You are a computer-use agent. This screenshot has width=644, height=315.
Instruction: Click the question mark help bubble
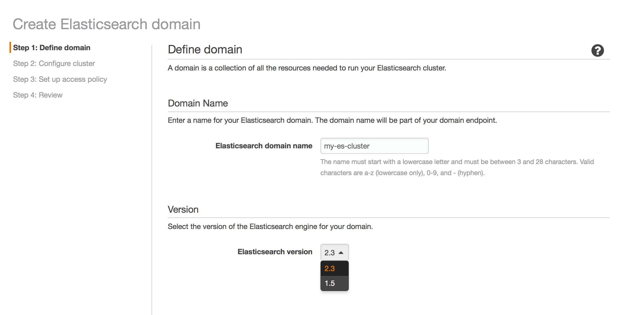pyautogui.click(x=598, y=50)
